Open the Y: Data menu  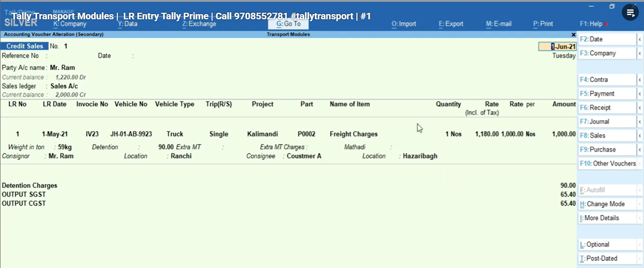tap(127, 24)
